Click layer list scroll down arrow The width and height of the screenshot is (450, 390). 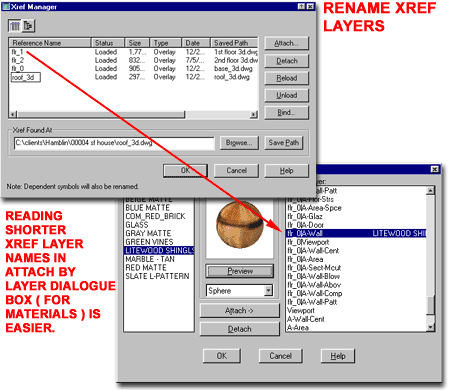point(431,327)
